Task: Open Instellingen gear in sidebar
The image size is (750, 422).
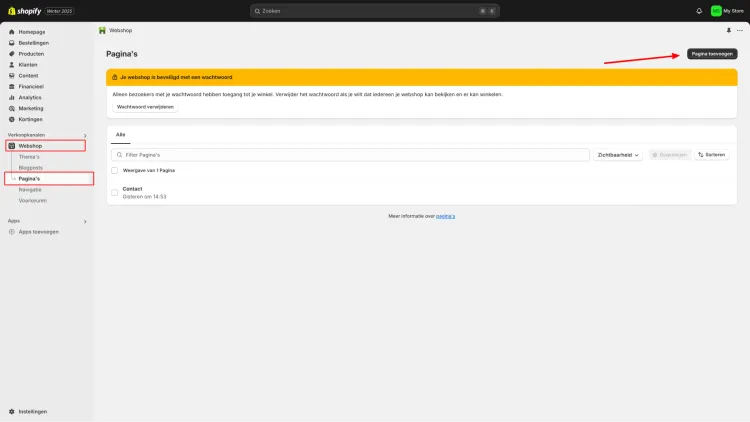Action: (11, 411)
